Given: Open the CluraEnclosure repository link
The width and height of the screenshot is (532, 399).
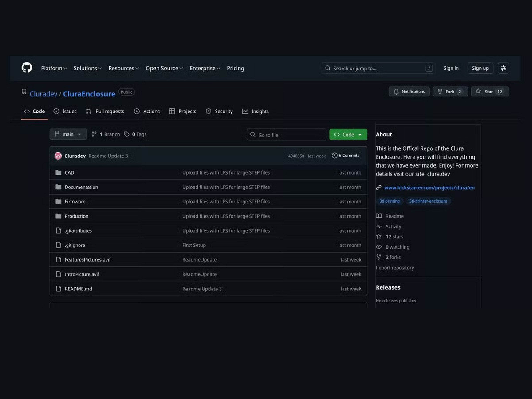Looking at the screenshot, I should 89,94.
